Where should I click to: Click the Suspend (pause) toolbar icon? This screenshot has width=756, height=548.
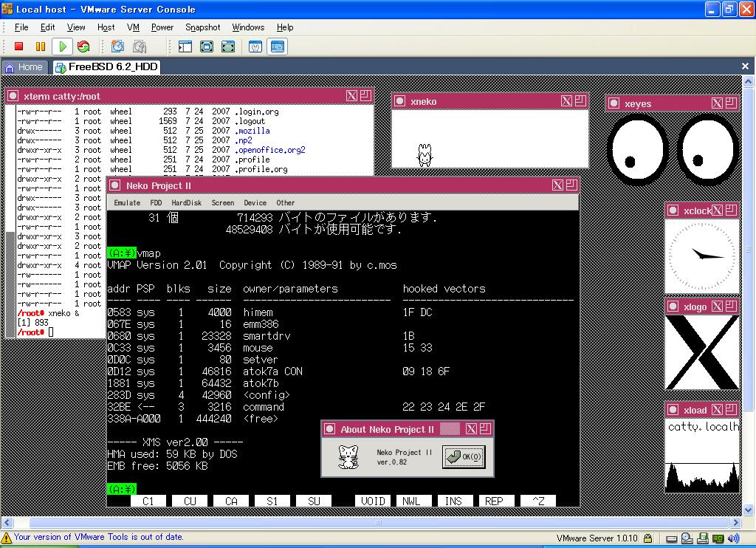[x=41, y=47]
